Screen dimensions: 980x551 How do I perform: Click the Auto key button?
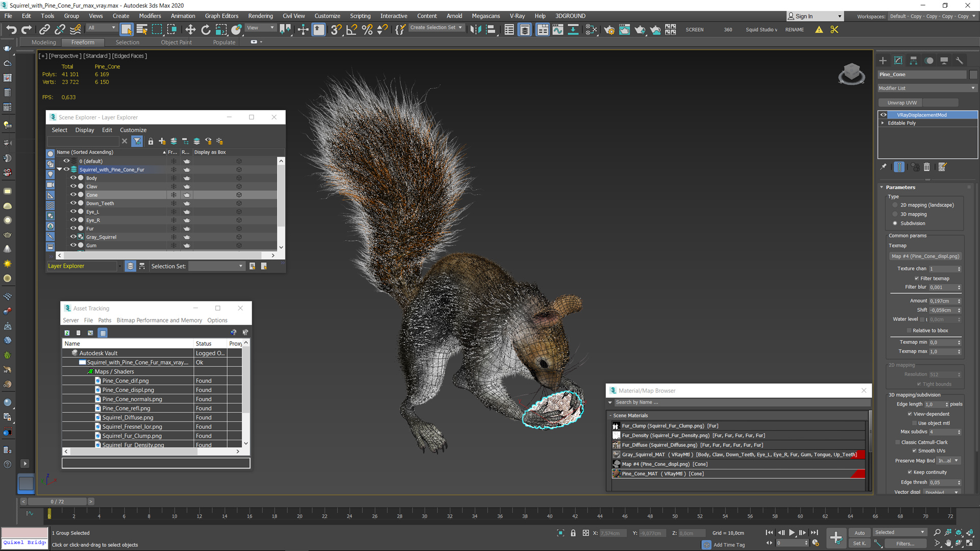point(860,533)
